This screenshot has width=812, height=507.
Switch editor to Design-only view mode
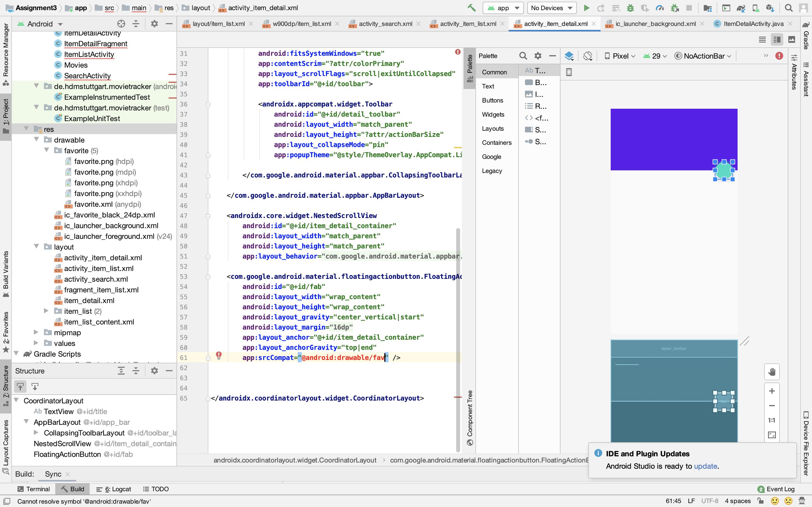(791, 39)
